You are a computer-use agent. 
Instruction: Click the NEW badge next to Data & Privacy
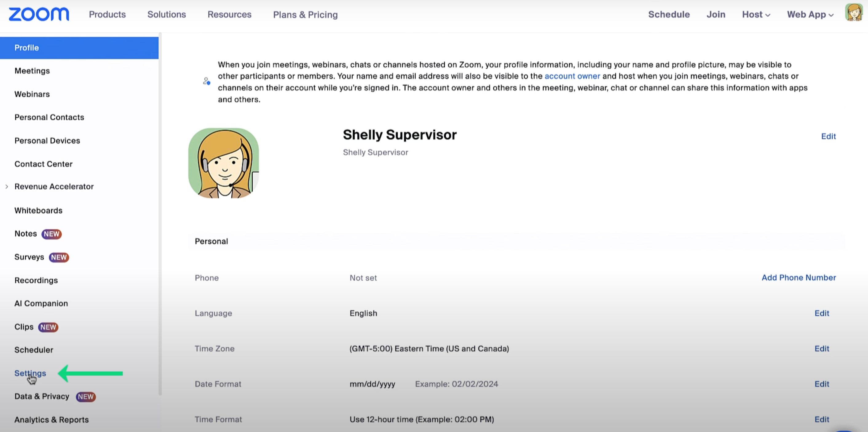[85, 397]
